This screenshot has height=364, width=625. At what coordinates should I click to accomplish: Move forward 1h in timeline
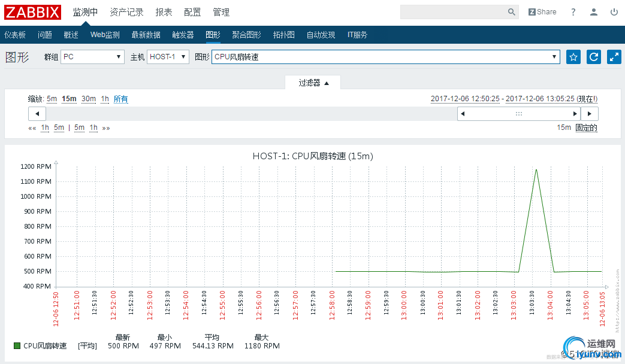click(93, 128)
